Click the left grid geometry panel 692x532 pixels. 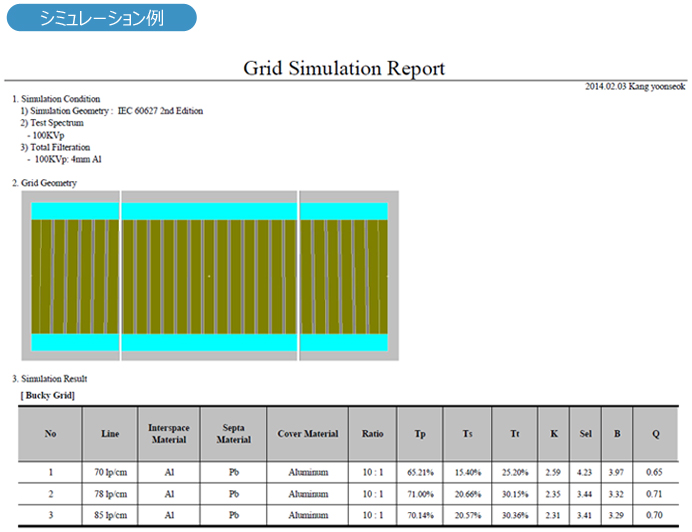(x=70, y=276)
